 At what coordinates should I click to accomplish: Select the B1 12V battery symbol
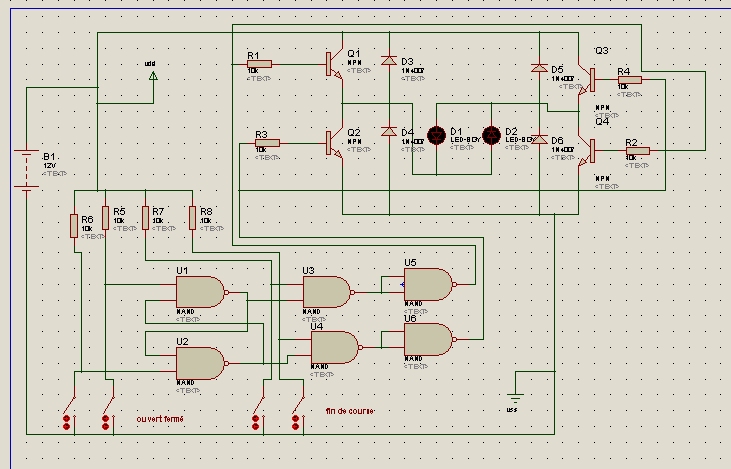[27, 169]
